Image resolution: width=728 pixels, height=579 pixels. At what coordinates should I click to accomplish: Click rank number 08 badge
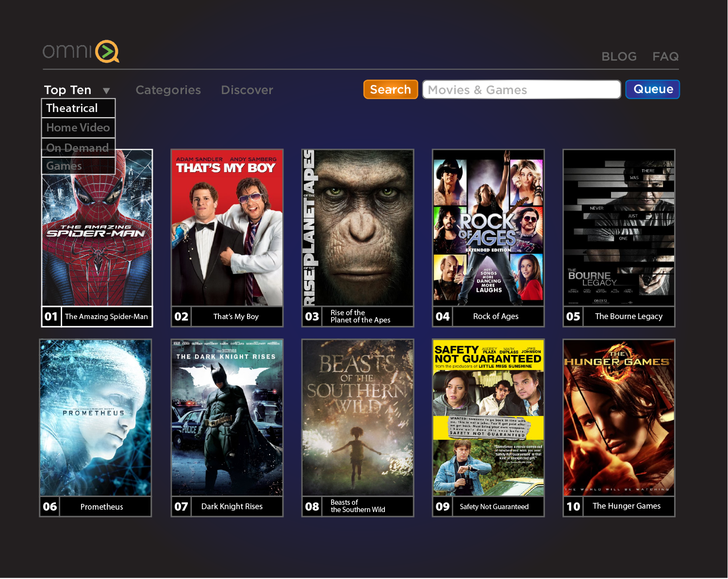[x=312, y=507]
